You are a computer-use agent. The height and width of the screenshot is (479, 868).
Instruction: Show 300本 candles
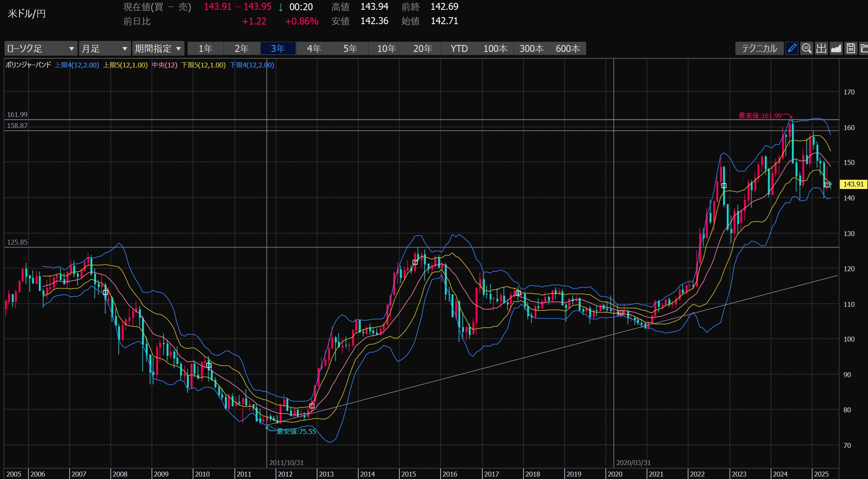[531, 49]
